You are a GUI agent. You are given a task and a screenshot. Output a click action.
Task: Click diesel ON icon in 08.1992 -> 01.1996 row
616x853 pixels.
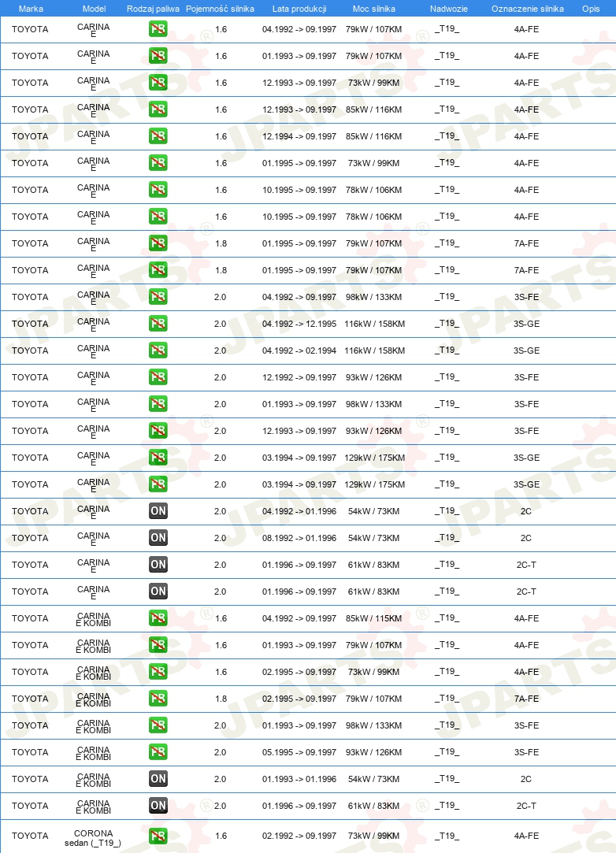(x=158, y=537)
